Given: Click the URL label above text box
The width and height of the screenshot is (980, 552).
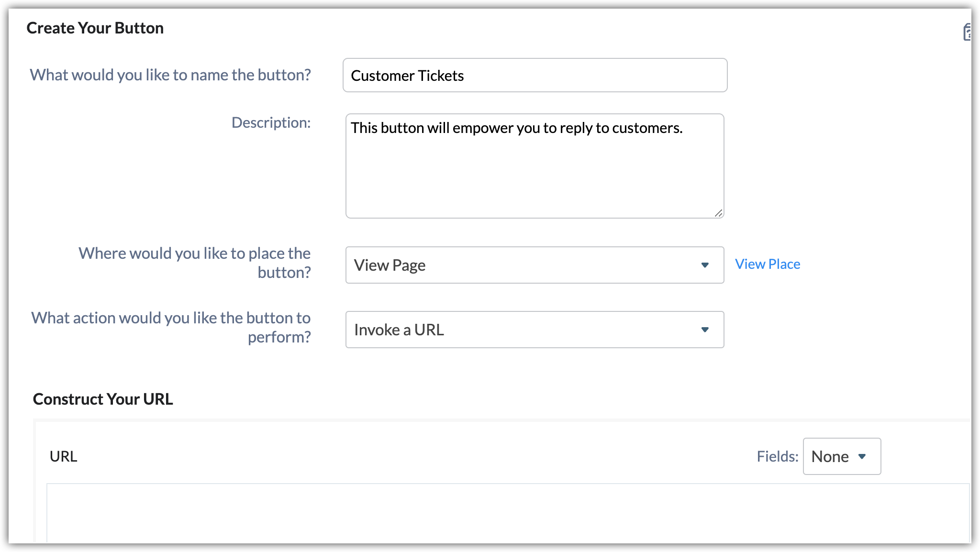Looking at the screenshot, I should coord(63,456).
